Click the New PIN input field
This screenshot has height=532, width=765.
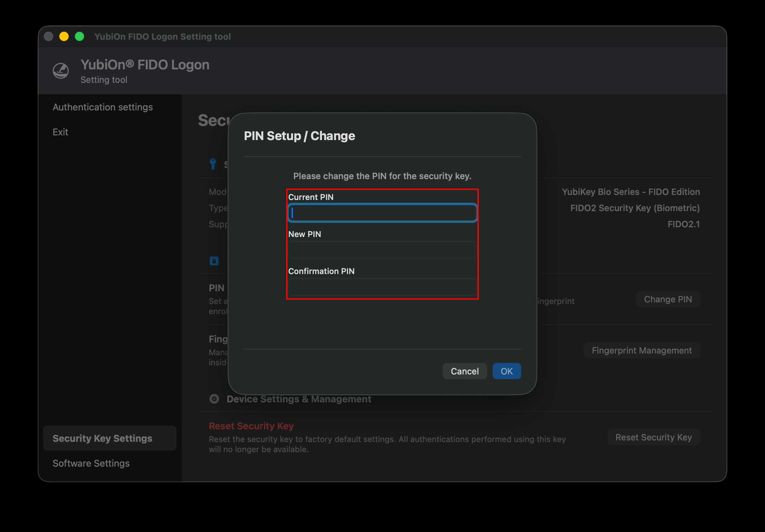[x=382, y=250]
